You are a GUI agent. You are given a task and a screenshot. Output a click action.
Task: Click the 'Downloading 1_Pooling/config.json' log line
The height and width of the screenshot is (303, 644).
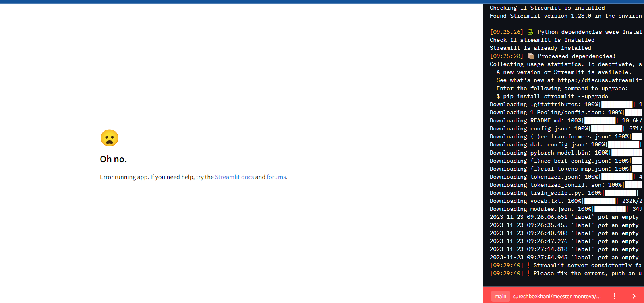click(566, 112)
